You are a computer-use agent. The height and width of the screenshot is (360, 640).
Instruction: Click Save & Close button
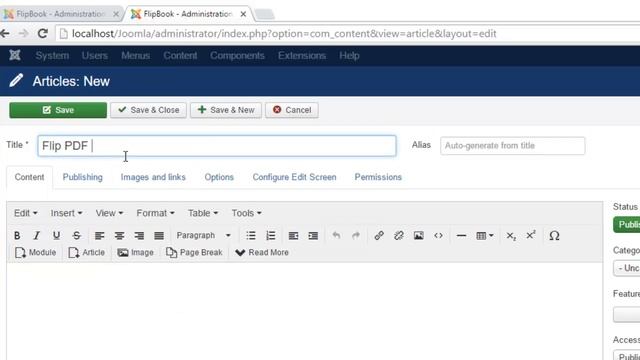tap(148, 110)
